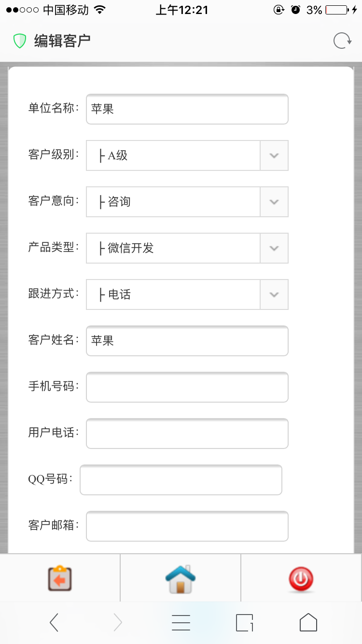This screenshot has height=644, width=362.
Task: Open browser tabs switcher icon
Action: pos(244,623)
